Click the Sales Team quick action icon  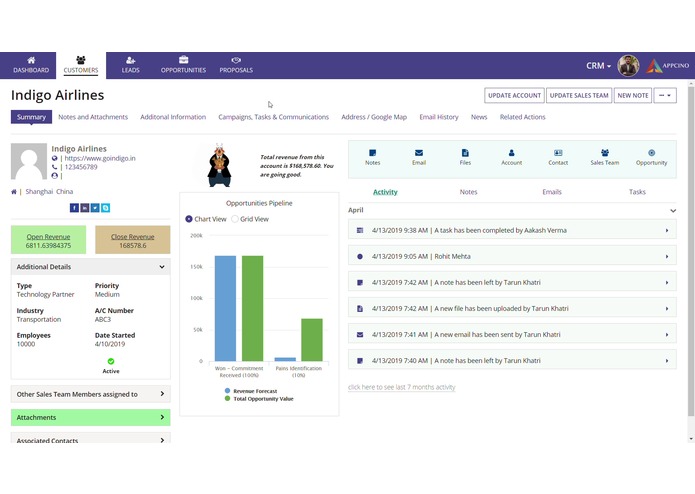605,153
